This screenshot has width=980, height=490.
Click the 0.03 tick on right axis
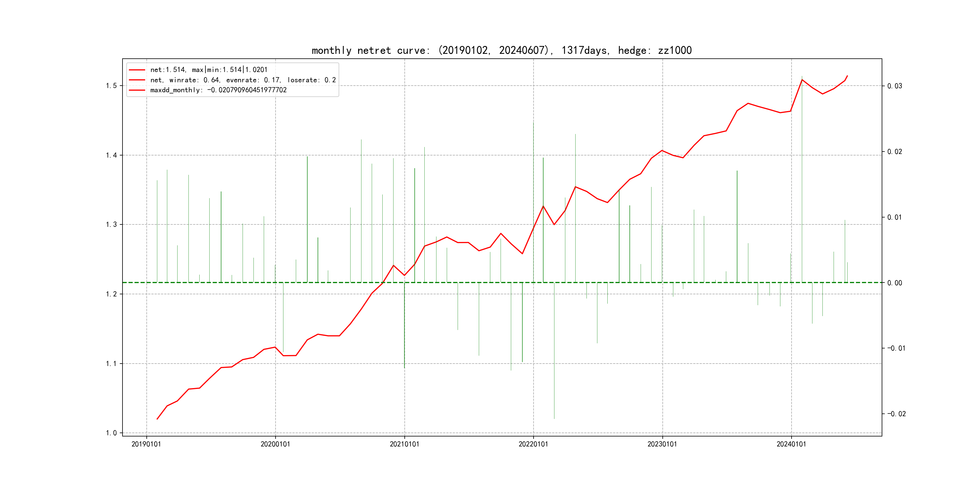pos(894,86)
